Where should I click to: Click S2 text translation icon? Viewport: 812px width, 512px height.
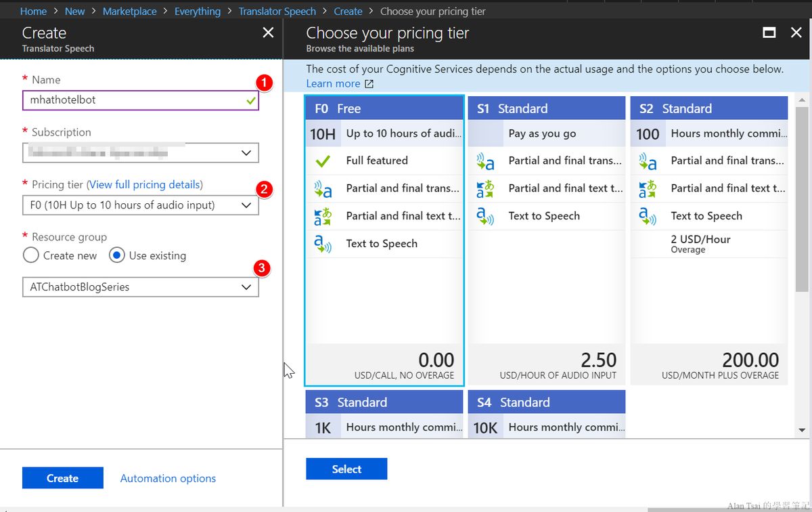click(x=648, y=189)
